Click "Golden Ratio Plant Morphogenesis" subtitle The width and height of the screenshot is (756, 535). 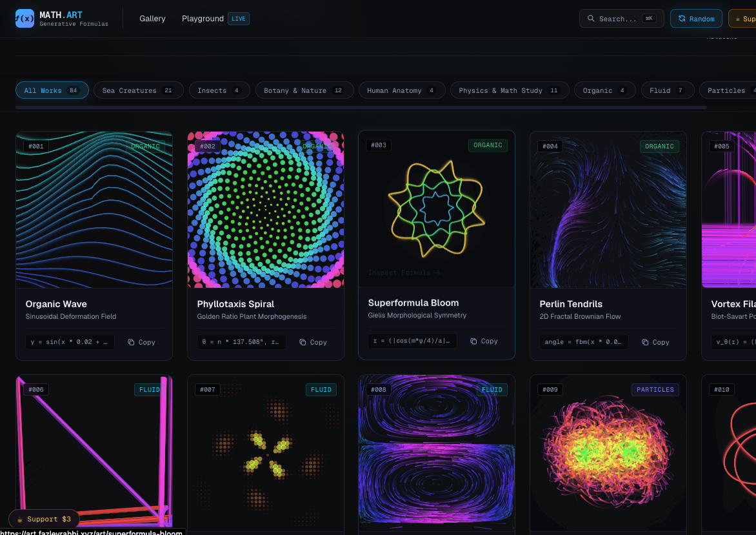pos(252,316)
